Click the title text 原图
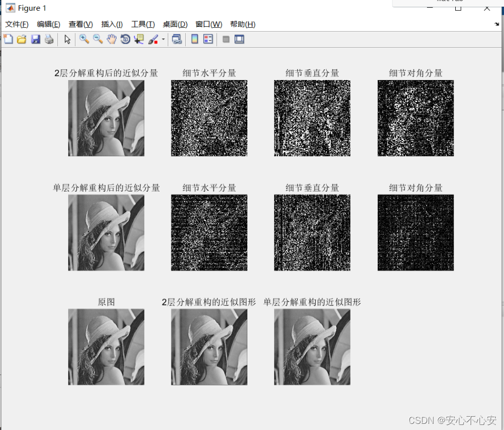 106,302
